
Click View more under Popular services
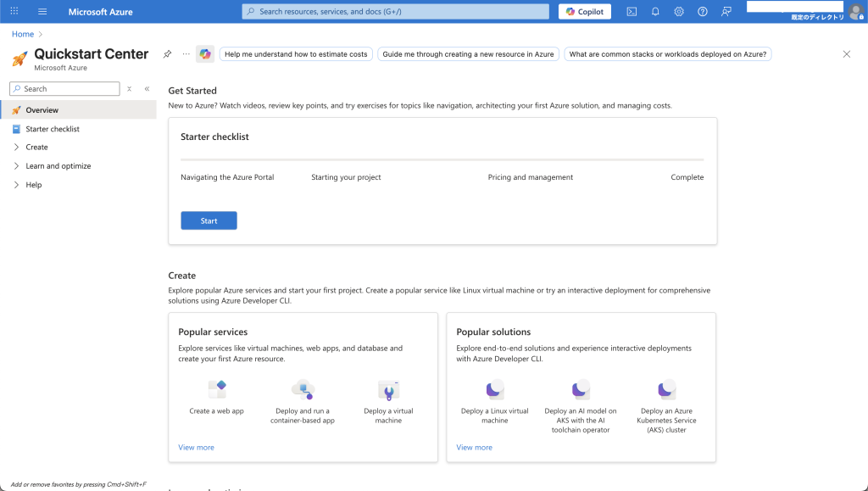coord(196,447)
